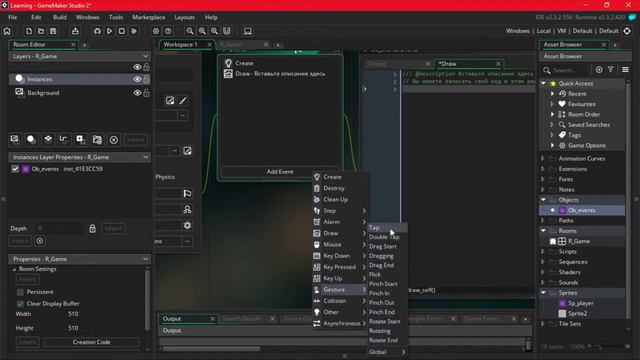Lock the Background layer

(x=146, y=93)
